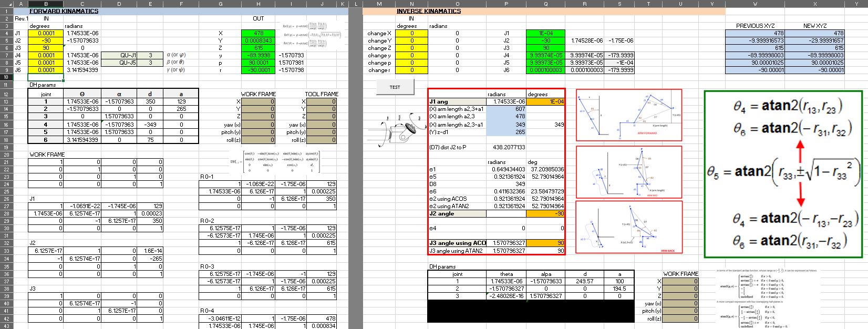Select J3 angle using ATAN2 label
868x329 pixels.
coord(457,251)
